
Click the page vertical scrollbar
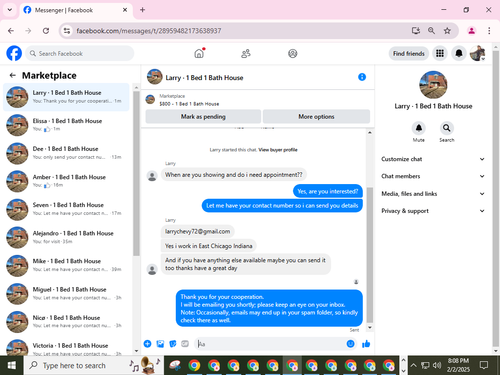(x=496, y=198)
